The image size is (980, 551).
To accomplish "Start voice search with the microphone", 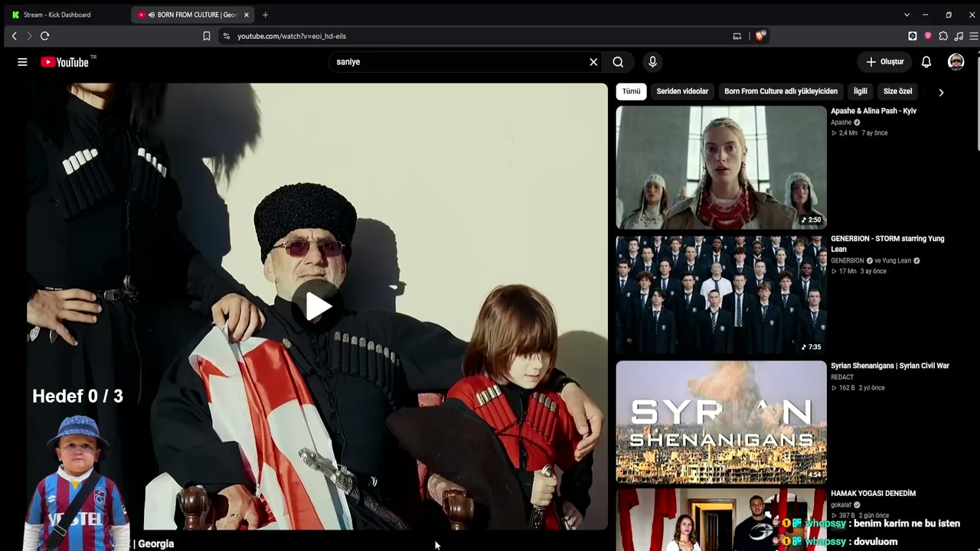I will pyautogui.click(x=652, y=62).
